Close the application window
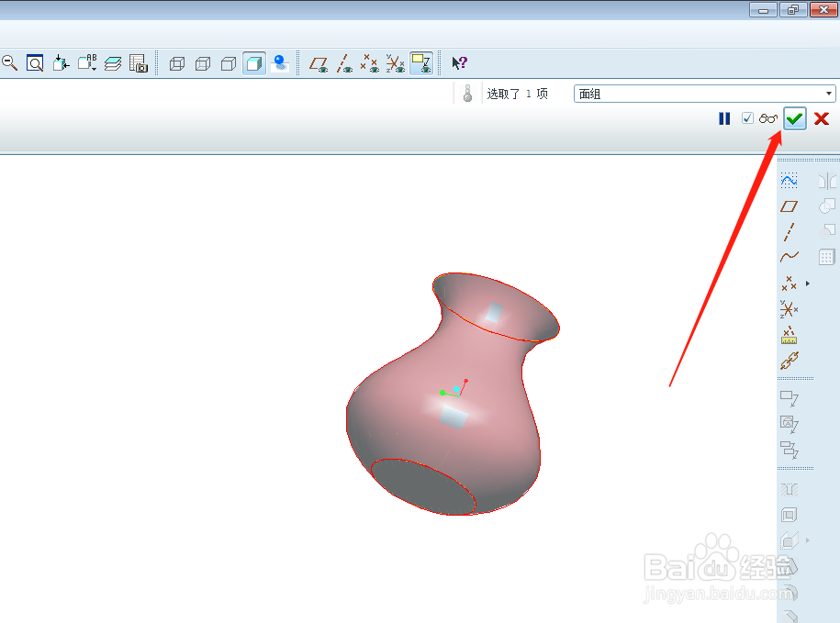This screenshot has height=623, width=840. 823,9
